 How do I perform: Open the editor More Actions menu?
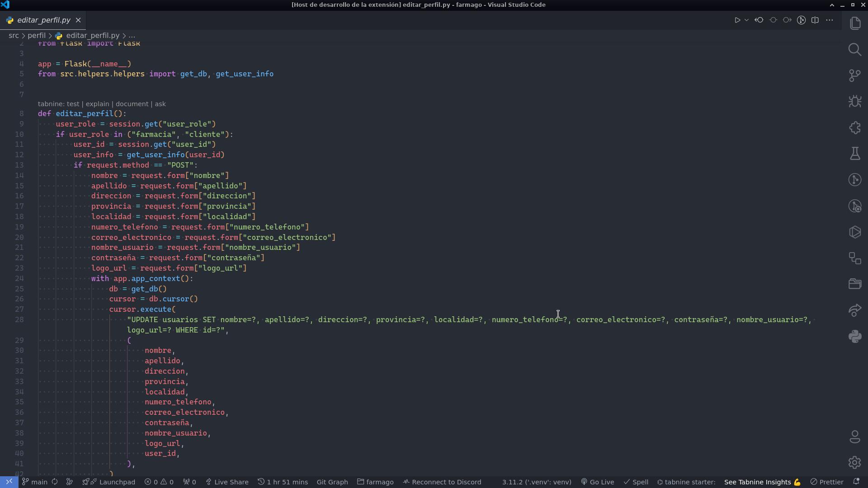click(829, 20)
